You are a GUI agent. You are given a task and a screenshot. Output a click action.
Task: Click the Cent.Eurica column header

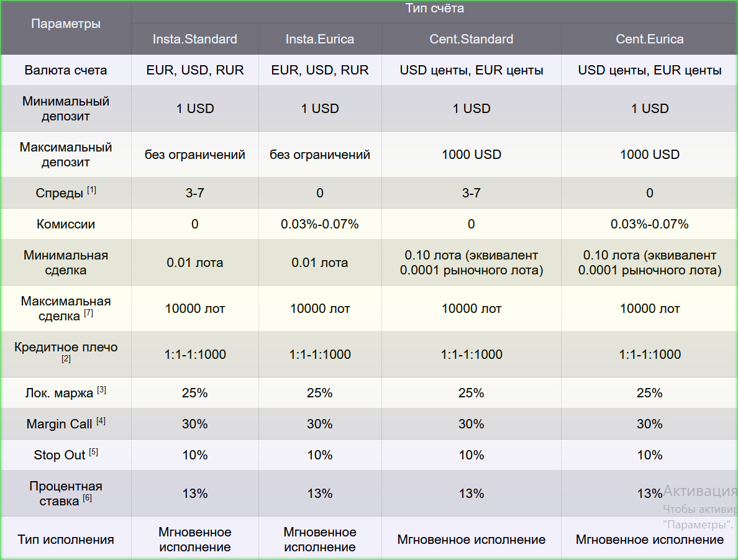point(649,39)
